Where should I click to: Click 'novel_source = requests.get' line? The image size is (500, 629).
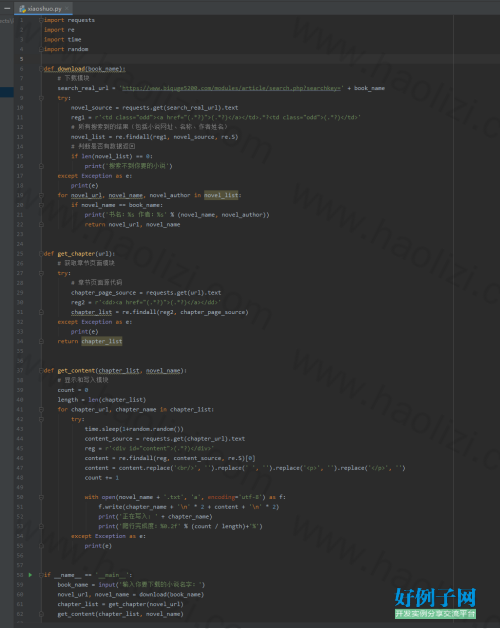point(154,108)
